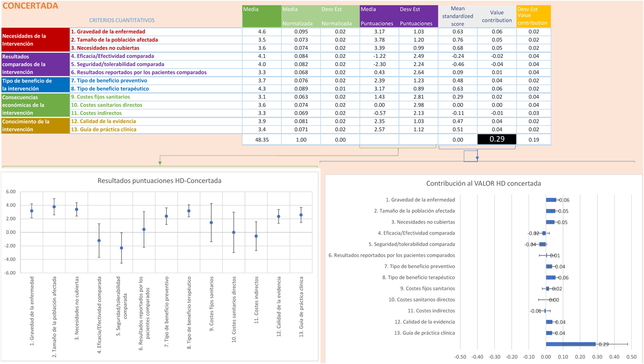Select the Tipo de beneficio de la intervención blue cell
Image resolution: width=644 pixels, height=364 pixels.
click(35, 84)
